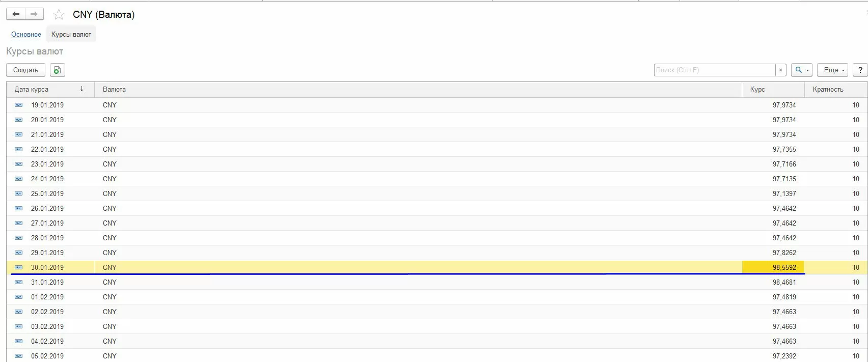Click the record icon for 05.02.2019

[x=19, y=356]
